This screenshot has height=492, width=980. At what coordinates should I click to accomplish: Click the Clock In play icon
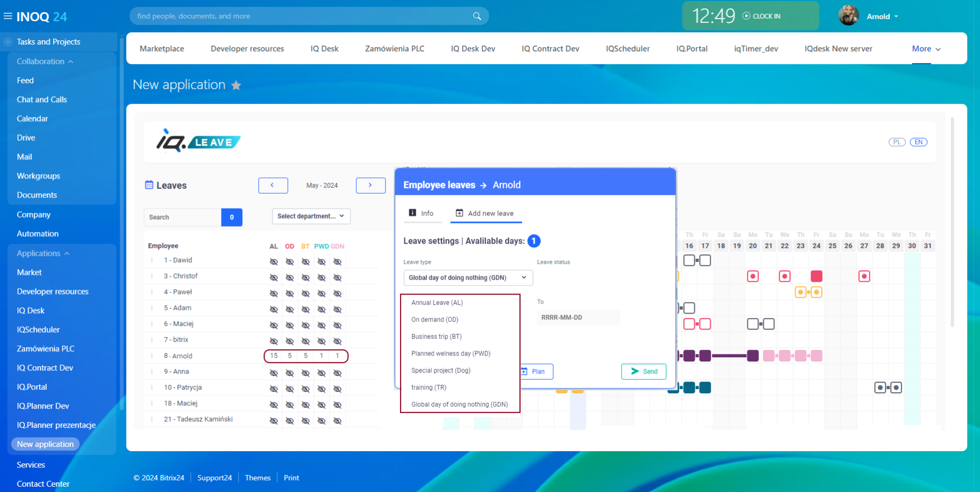click(746, 16)
